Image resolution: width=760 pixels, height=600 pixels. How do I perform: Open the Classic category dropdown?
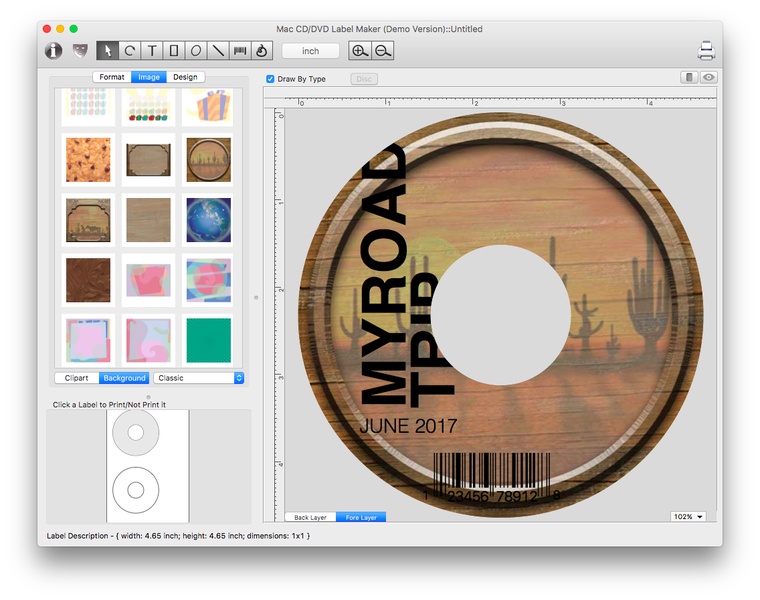pos(198,378)
